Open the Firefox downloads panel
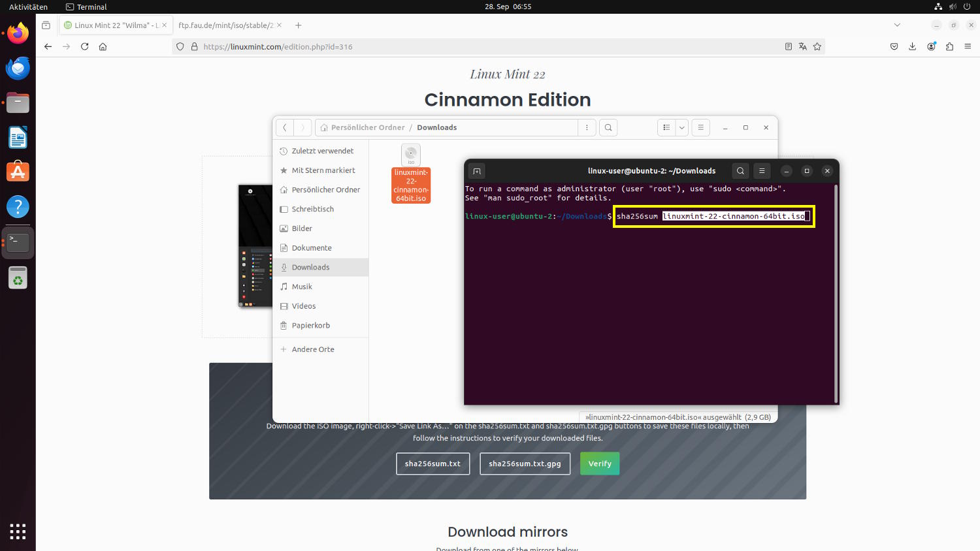The height and width of the screenshot is (551, 980). 913,47
